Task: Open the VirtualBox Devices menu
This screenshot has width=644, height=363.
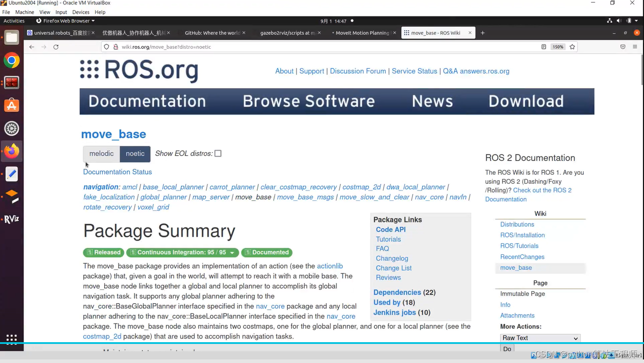Action: (81, 12)
